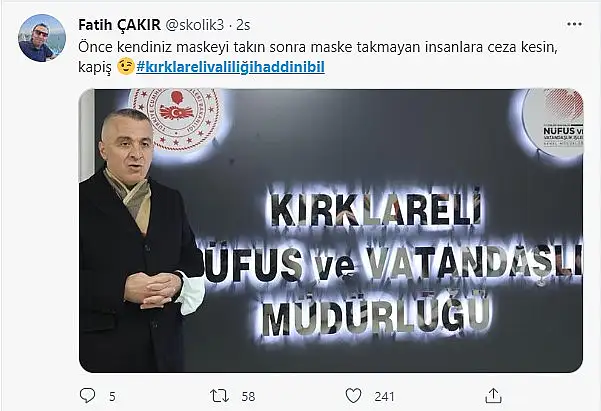601x411 pixels.
Task: Click the like count 241
Action: click(x=384, y=396)
